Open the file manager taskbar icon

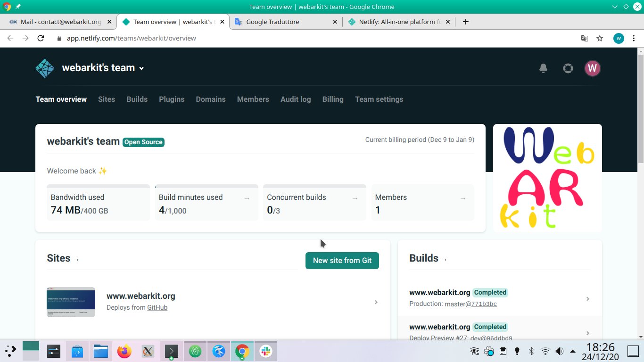[x=101, y=351]
